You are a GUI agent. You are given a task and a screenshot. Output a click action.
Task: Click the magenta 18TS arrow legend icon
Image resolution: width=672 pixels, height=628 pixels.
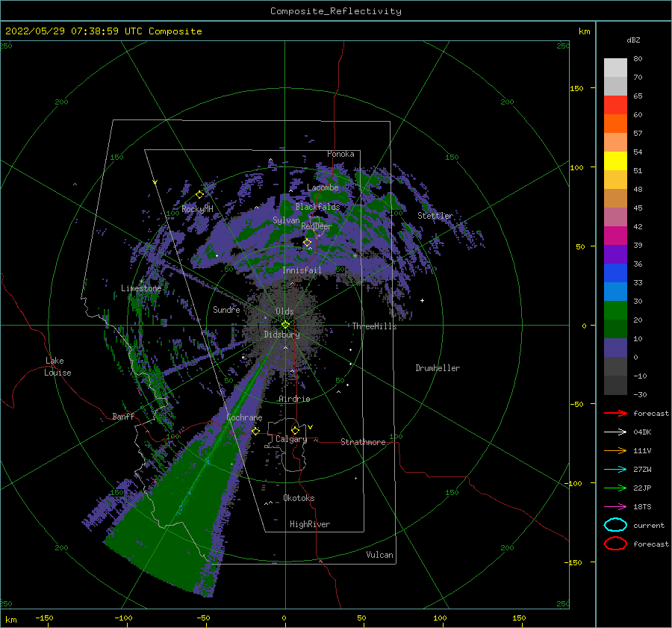[x=615, y=507]
